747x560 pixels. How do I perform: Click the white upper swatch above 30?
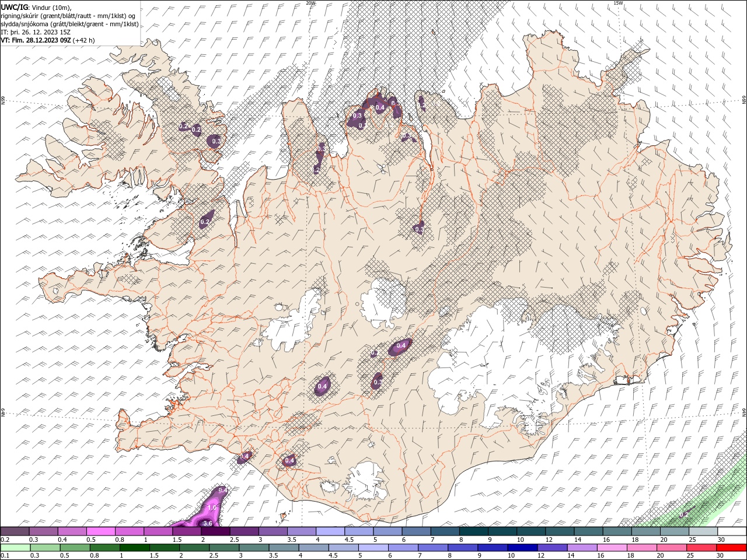[x=732, y=531]
